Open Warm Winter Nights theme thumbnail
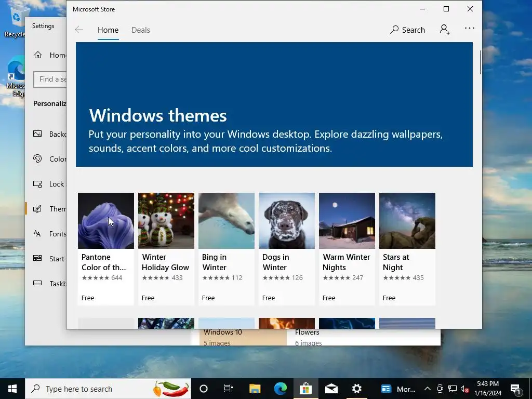Screen dimensions: 532x399 click(x=347, y=221)
